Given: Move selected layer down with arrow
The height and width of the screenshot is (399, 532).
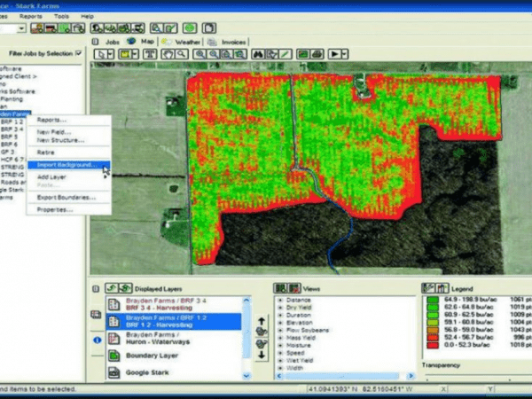Looking at the screenshot, I should (x=262, y=356).
